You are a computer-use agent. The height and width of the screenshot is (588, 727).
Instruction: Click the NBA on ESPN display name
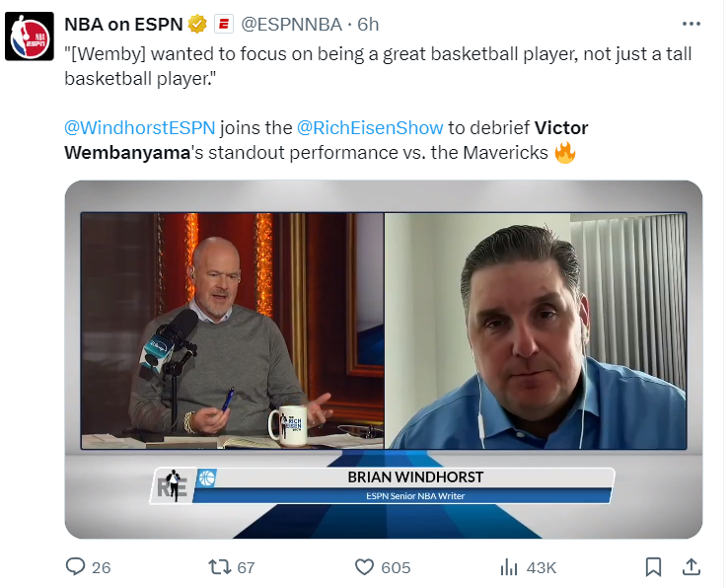(x=123, y=24)
